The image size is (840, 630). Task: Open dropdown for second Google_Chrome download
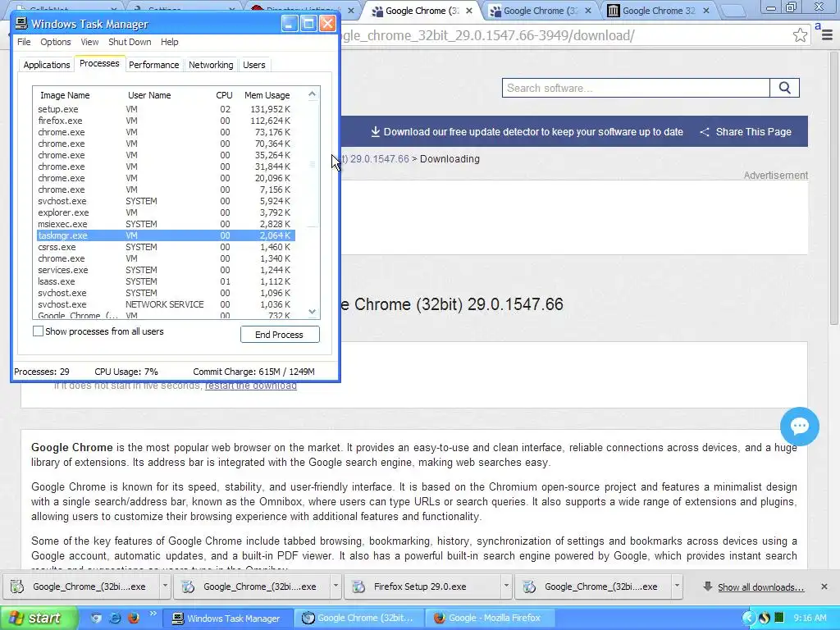pos(336,587)
